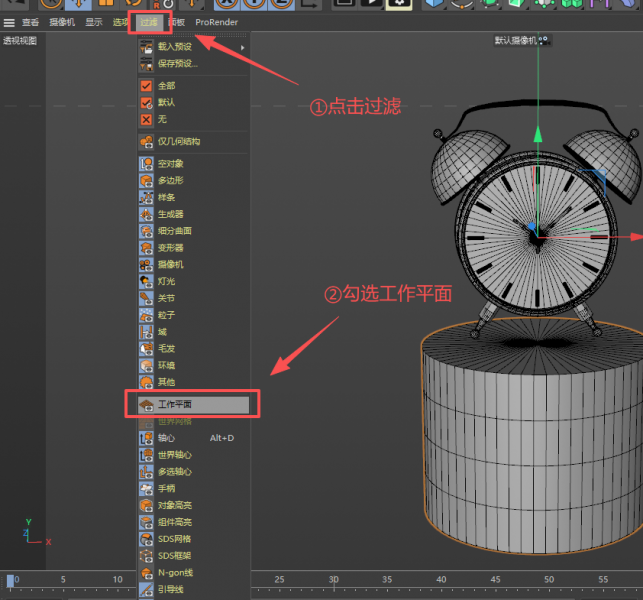Toggle 样条 filter
The width and height of the screenshot is (643, 600).
click(x=193, y=197)
